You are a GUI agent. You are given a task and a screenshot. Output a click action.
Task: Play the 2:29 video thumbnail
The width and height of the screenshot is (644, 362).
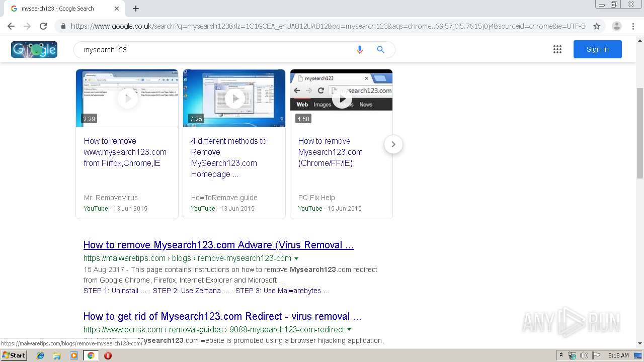pyautogui.click(x=127, y=98)
